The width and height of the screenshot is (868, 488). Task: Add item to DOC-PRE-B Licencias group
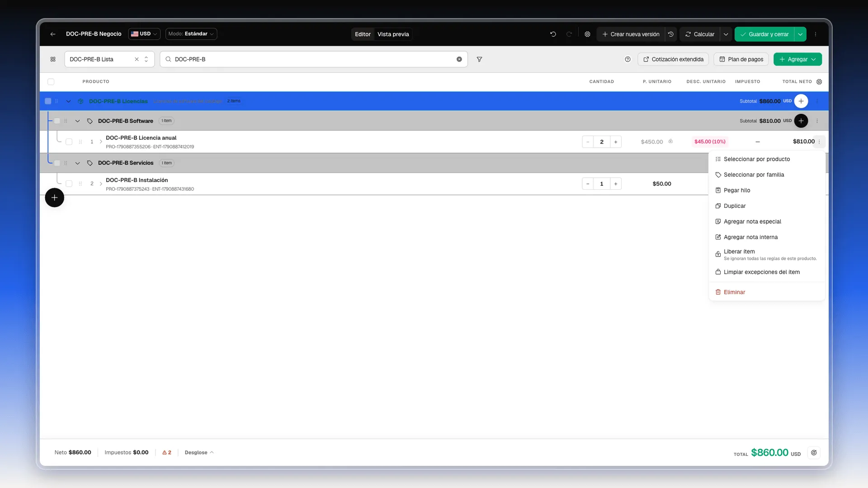[x=801, y=101]
